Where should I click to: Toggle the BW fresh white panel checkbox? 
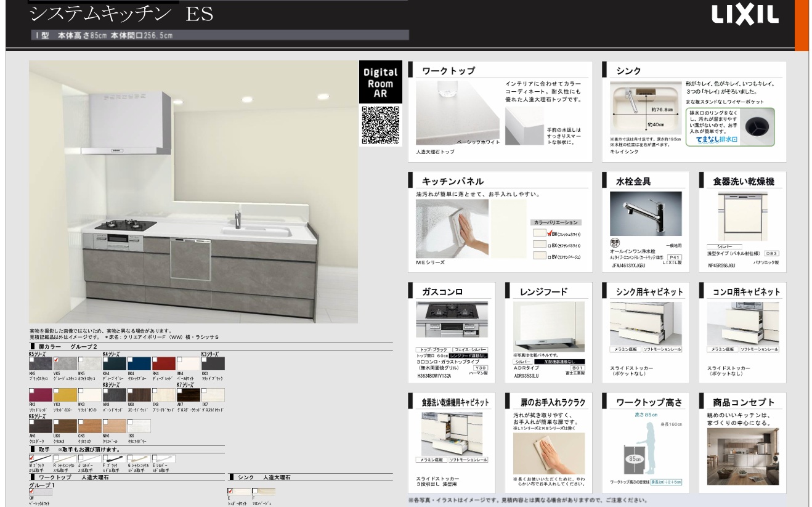[x=551, y=233]
